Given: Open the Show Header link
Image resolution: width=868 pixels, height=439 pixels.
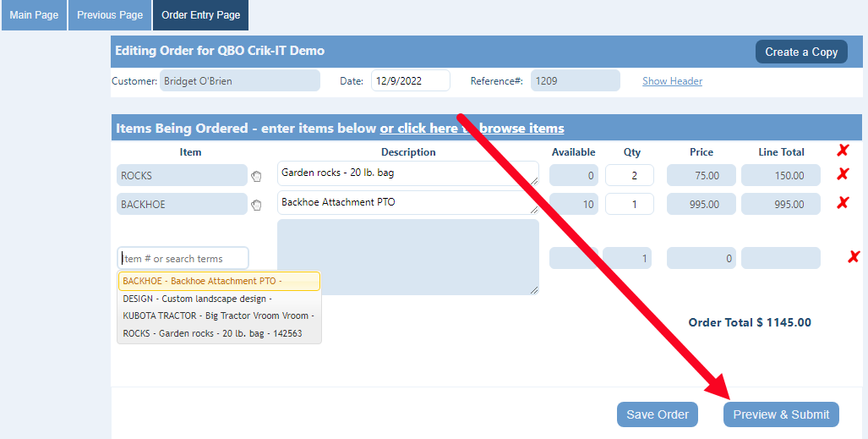Looking at the screenshot, I should tap(672, 81).
